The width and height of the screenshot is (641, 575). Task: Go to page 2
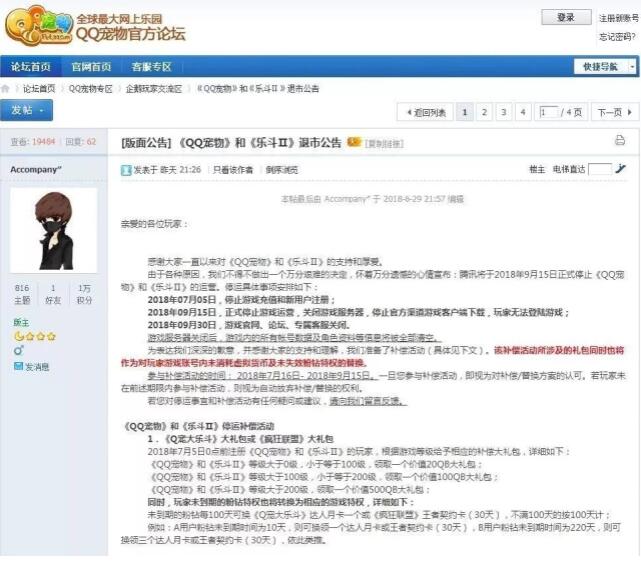coord(484,112)
